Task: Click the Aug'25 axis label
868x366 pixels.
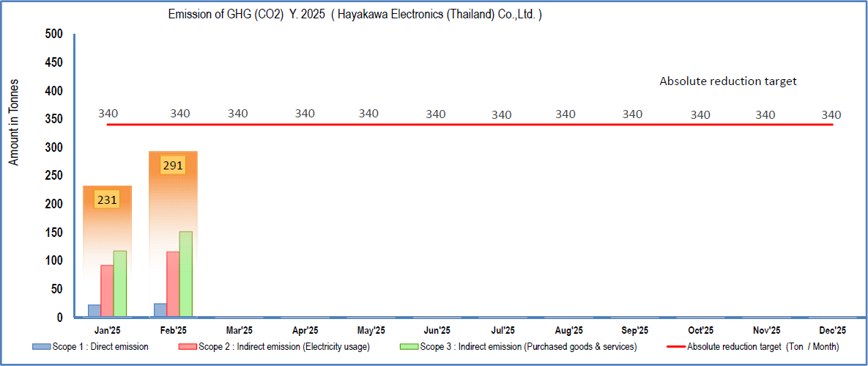Action: coord(569,331)
